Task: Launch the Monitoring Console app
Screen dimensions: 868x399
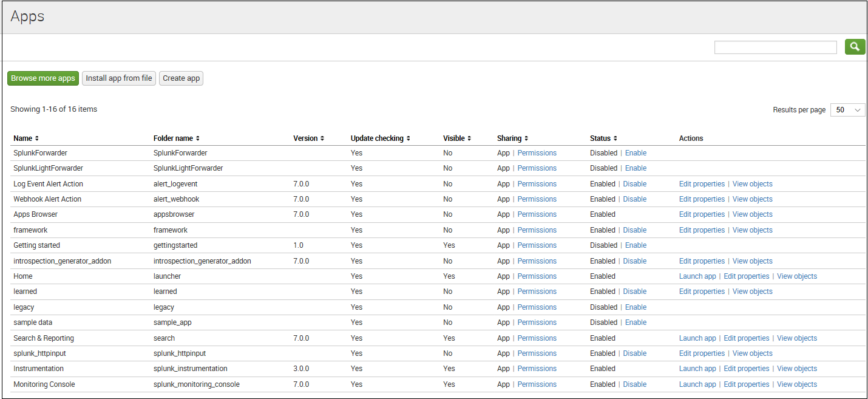Action: pyautogui.click(x=697, y=384)
